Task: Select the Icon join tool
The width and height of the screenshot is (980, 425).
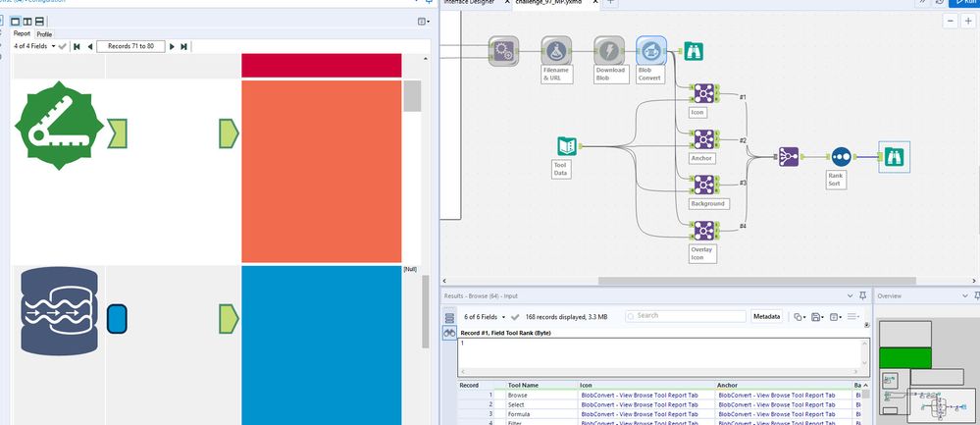Action: click(x=703, y=94)
